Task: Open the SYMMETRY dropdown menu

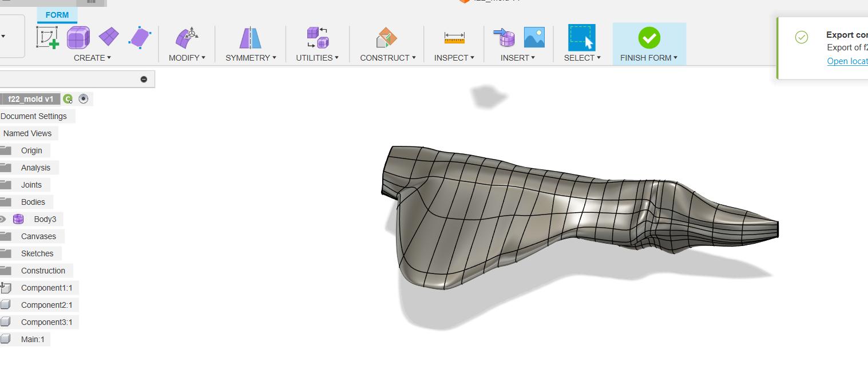Action: coord(251,58)
